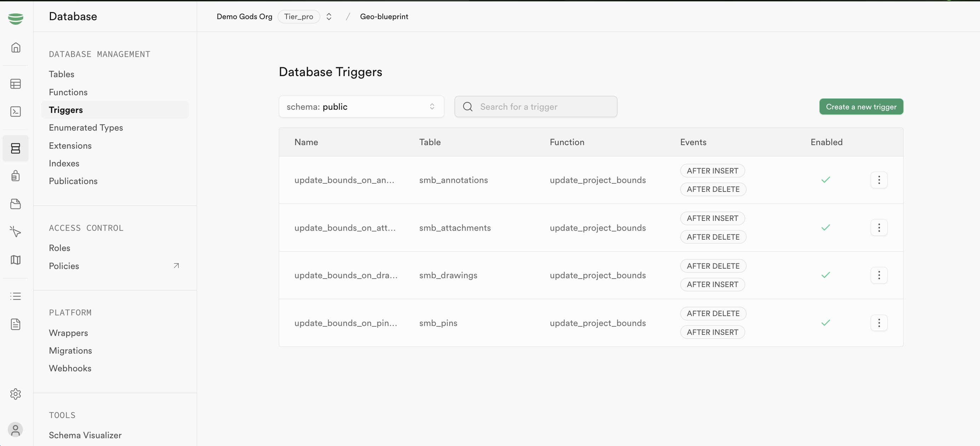Open actions menu for smb_attachments trigger

pos(879,228)
